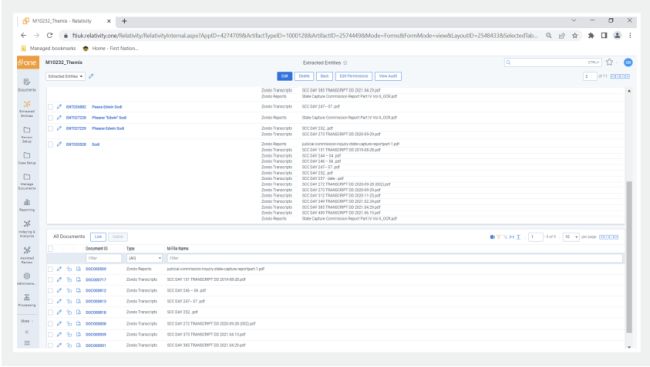650x367 pixels.
Task: Click the scroll-down arrow at bottom right
Action: [x=629, y=347]
